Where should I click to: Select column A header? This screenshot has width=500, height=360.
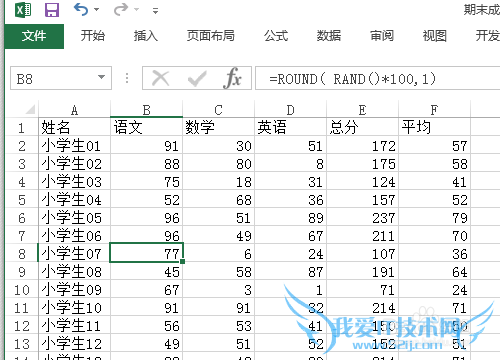click(x=74, y=110)
